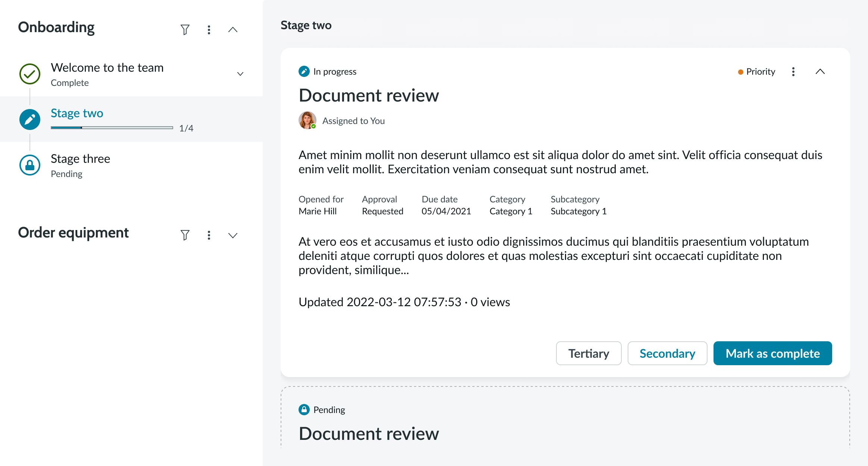Screen dimensions: 868x466
Task: Click the Stage three lock icon
Action: click(x=30, y=165)
